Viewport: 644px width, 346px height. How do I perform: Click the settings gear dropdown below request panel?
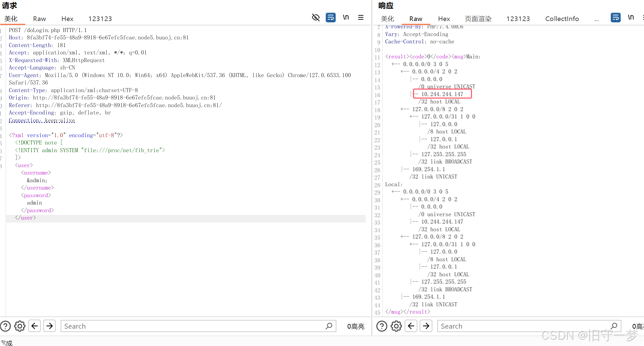pos(19,326)
